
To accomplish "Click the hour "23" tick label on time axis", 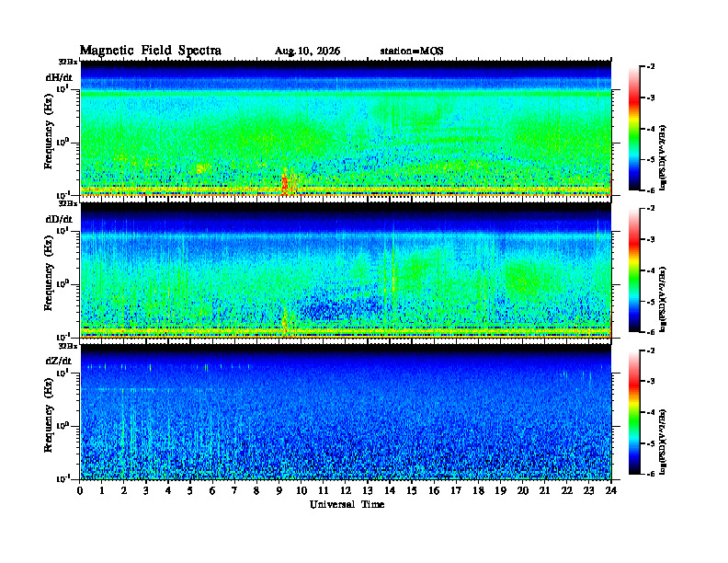I will (589, 490).
